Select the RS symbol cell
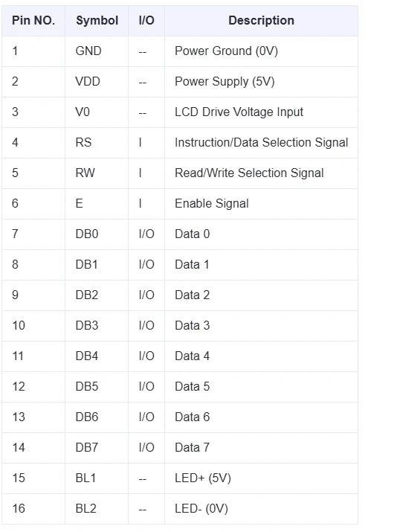The width and height of the screenshot is (397, 532). [x=97, y=143]
